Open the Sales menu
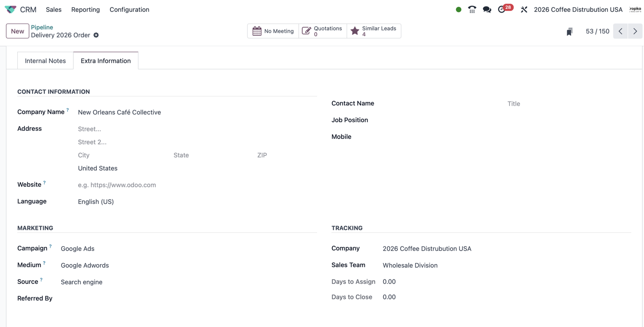644x327 pixels. click(x=53, y=9)
